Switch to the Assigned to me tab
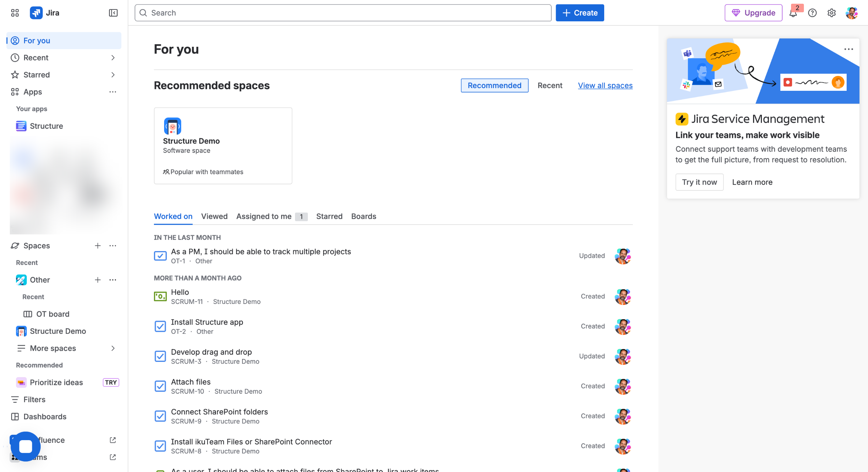This screenshot has height=472, width=868. [264, 216]
